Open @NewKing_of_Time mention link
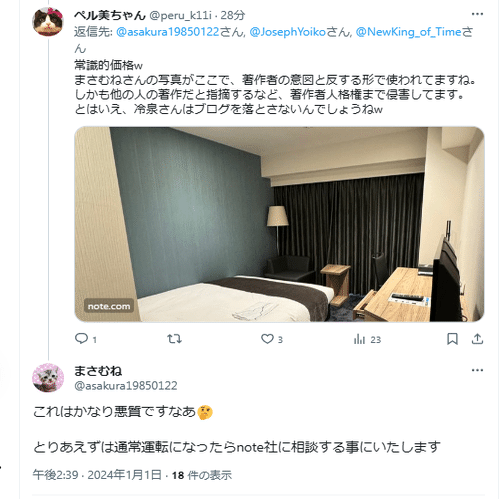 pyautogui.click(x=409, y=32)
